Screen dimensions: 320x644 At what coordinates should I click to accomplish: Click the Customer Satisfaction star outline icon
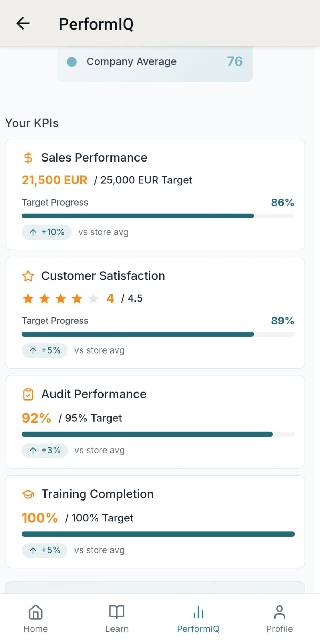click(x=28, y=276)
